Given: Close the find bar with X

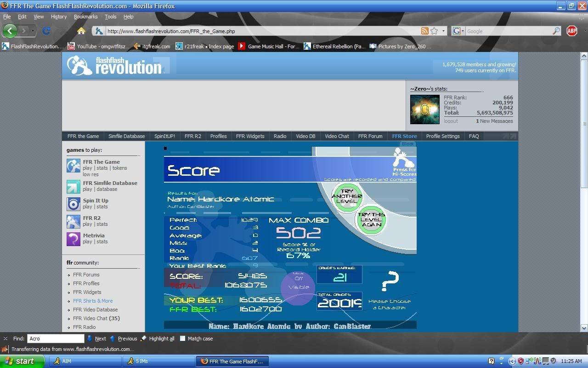Looking at the screenshot, I should (x=6, y=339).
